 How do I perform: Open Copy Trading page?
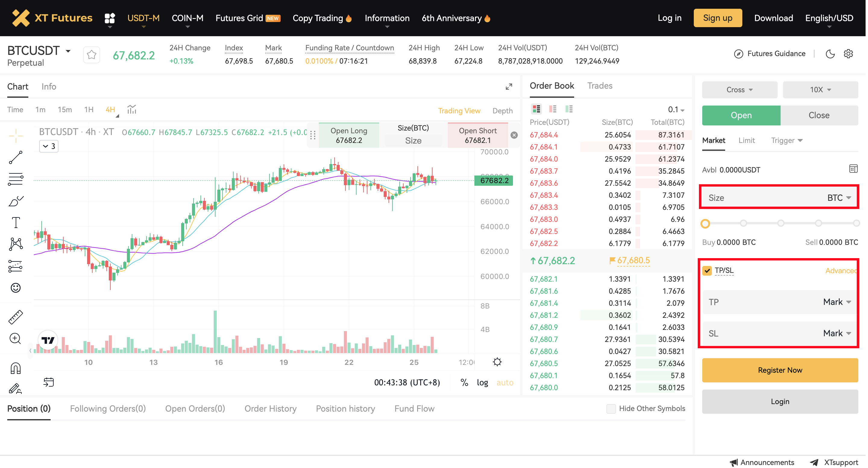pos(323,18)
